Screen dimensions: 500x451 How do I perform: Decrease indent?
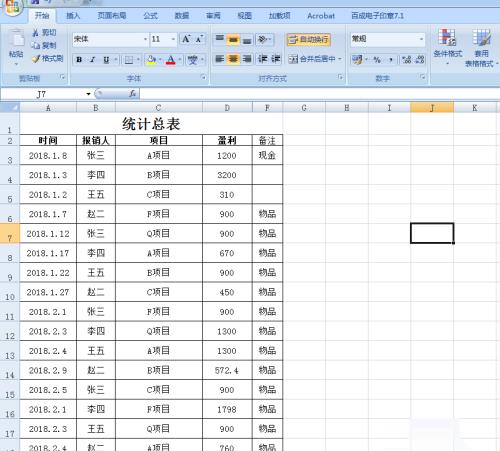click(263, 59)
